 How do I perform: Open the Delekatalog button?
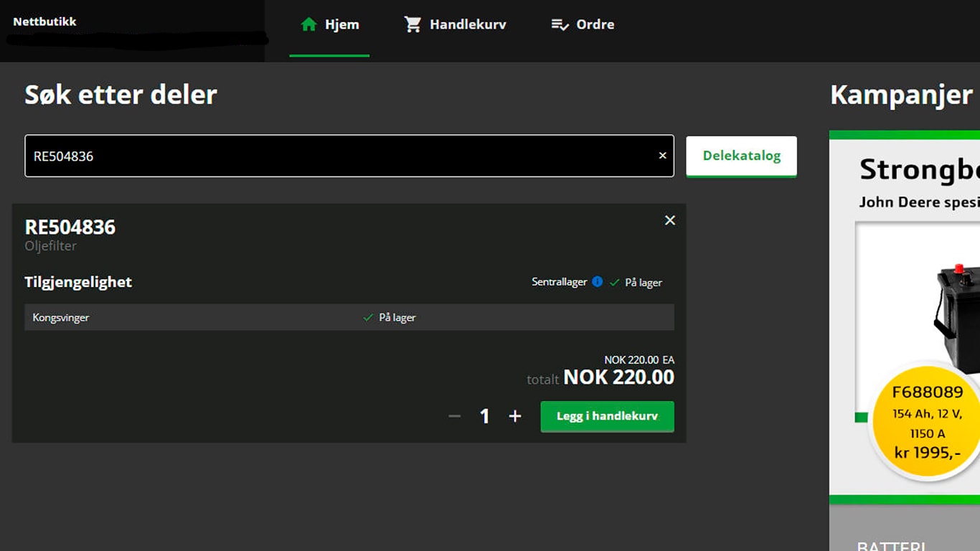tap(741, 156)
